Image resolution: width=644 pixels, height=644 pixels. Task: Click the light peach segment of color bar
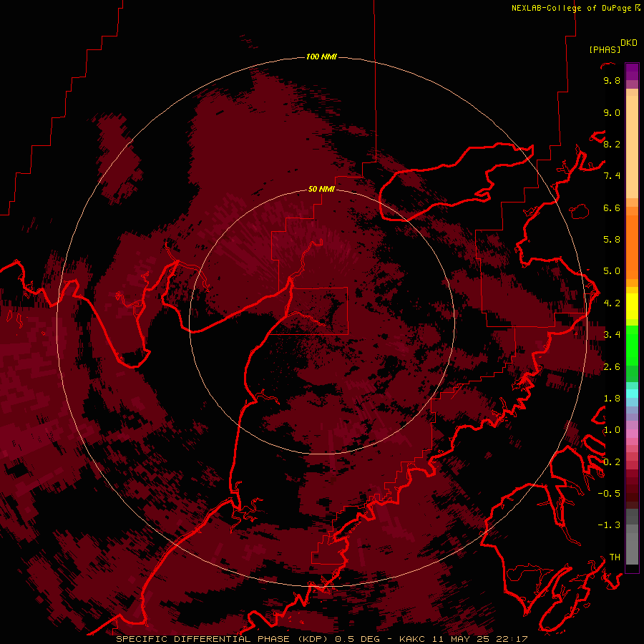click(x=632, y=148)
